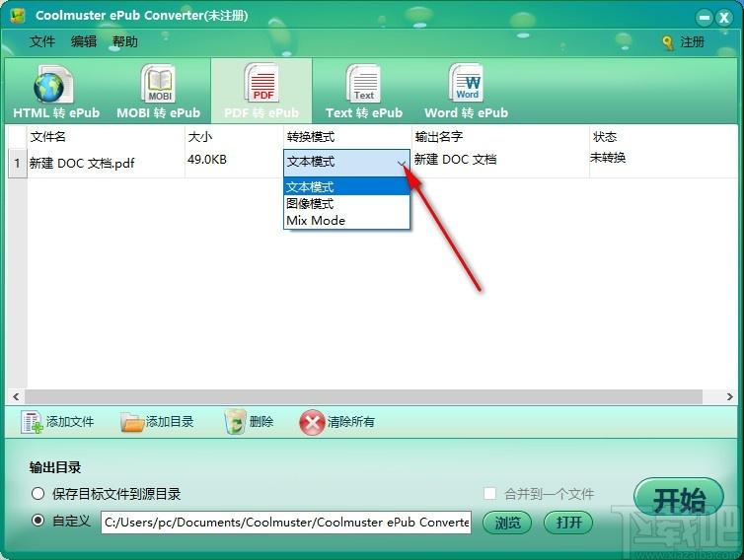
Task: Choose Mix Mode in the dropdown list
Action: (347, 221)
